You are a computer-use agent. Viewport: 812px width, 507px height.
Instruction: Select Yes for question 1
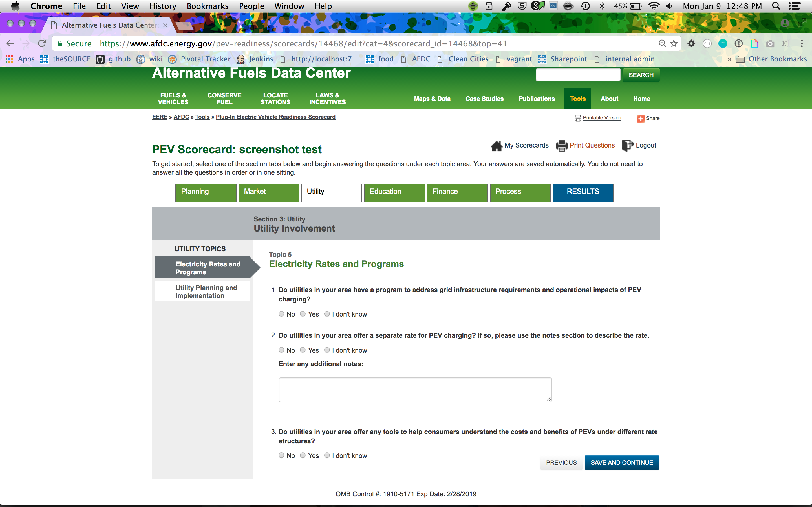303,314
